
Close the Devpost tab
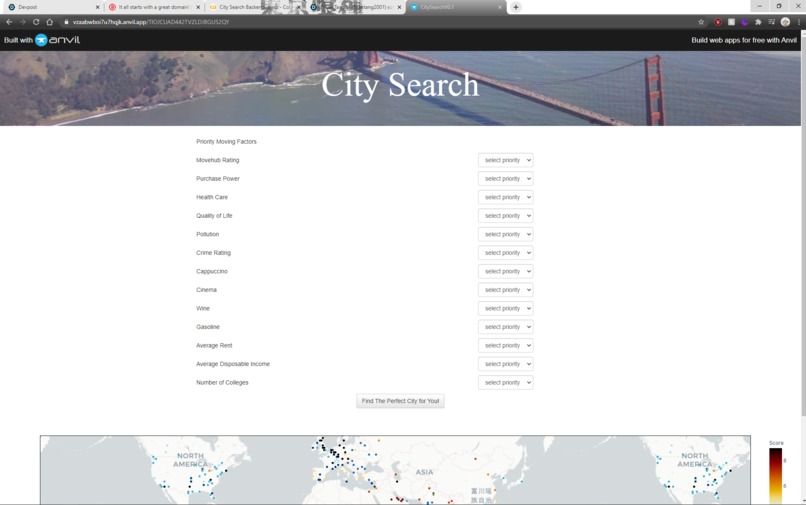[98, 7]
